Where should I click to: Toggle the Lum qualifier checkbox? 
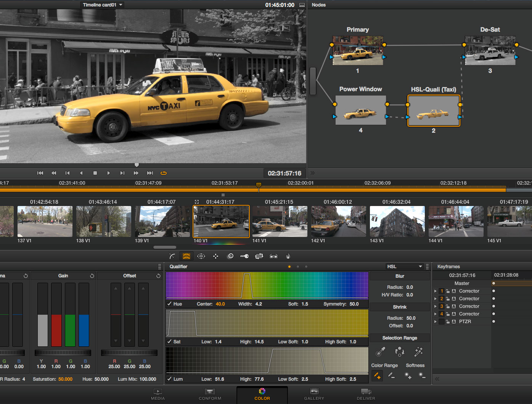(169, 379)
